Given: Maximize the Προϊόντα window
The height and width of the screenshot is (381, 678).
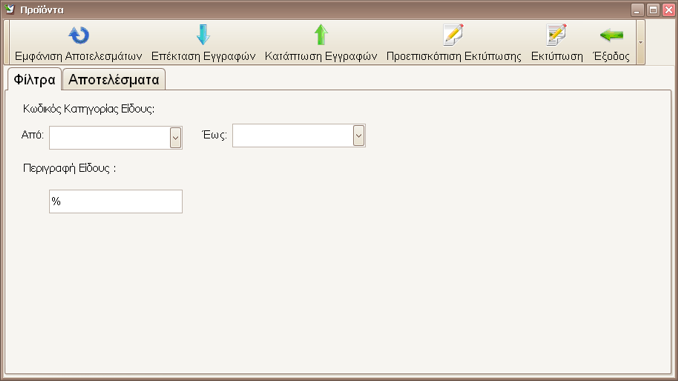Looking at the screenshot, I should pos(653,10).
